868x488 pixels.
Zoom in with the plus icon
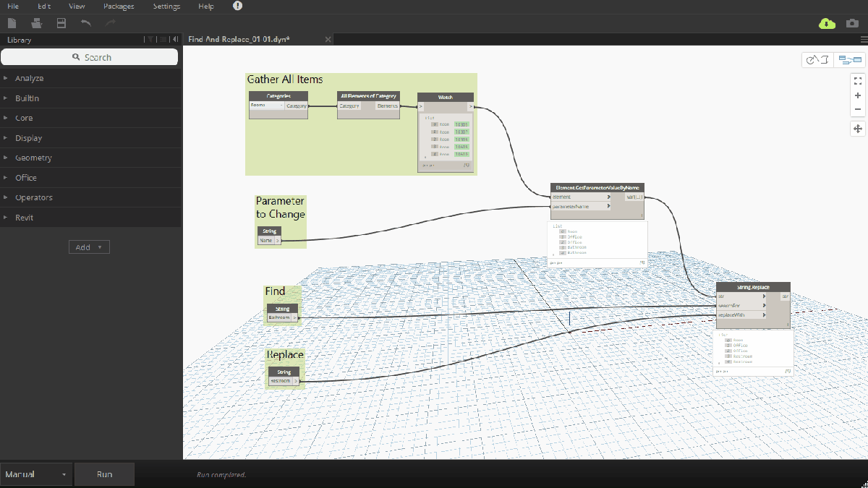point(857,95)
